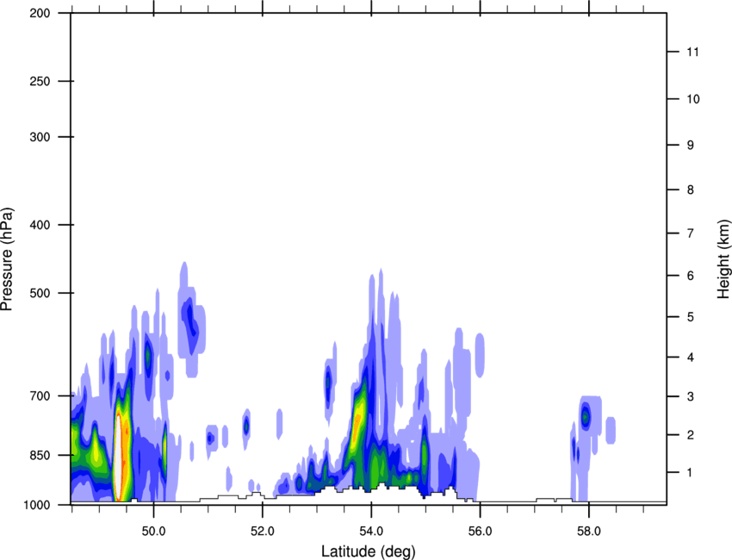The height and width of the screenshot is (560, 732).
Task: Pick the 6 km height label
Action: 691,276
